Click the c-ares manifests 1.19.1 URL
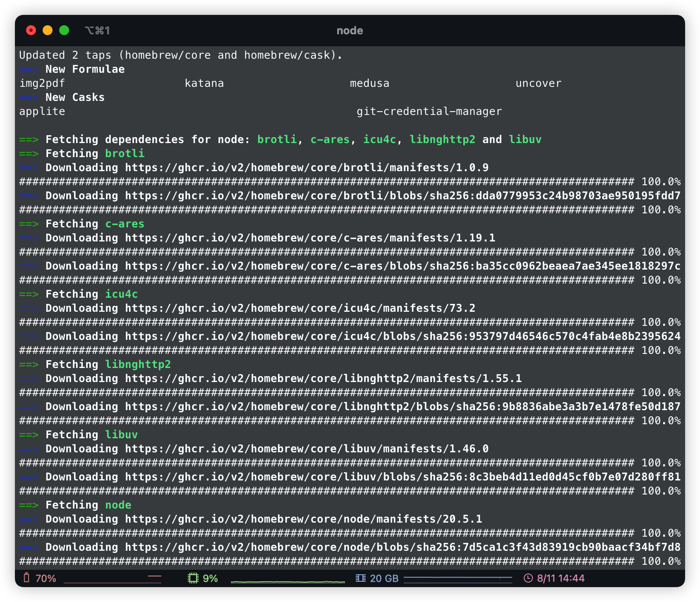Screen dimensions: 700x602 point(310,238)
